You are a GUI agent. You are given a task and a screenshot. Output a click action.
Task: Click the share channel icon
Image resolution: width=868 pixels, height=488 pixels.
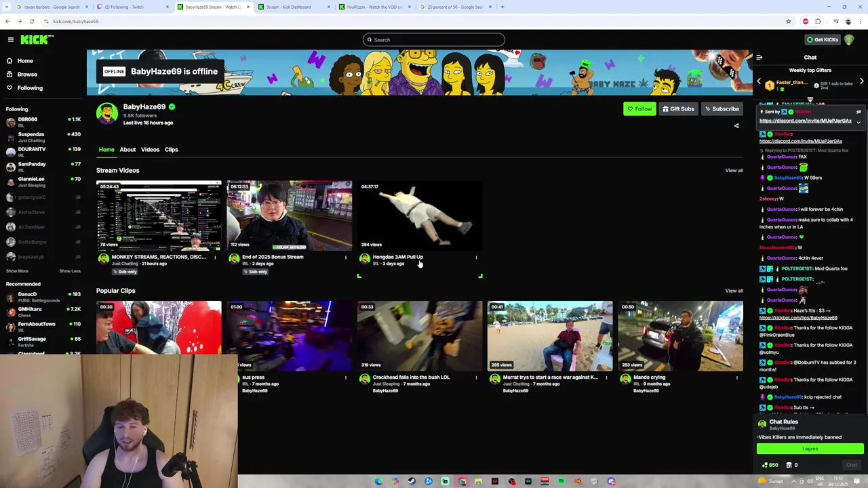point(736,126)
